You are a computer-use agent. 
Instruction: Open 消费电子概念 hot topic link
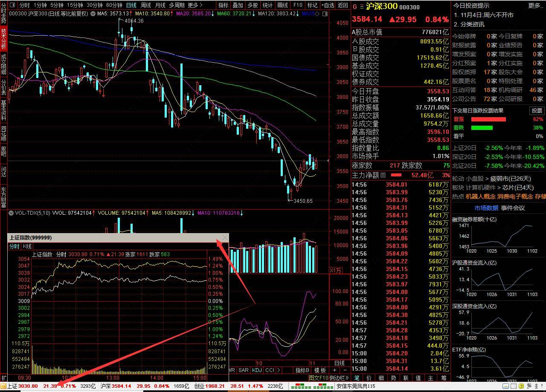coord(515,196)
